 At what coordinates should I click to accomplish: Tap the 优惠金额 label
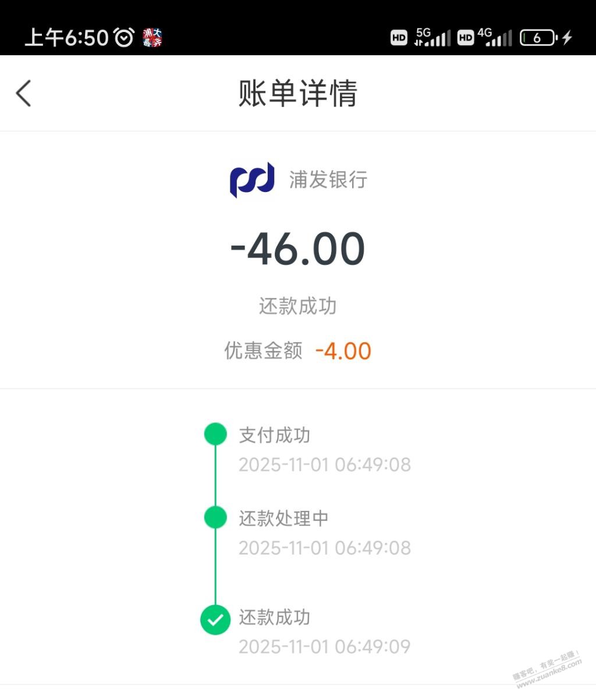point(263,351)
